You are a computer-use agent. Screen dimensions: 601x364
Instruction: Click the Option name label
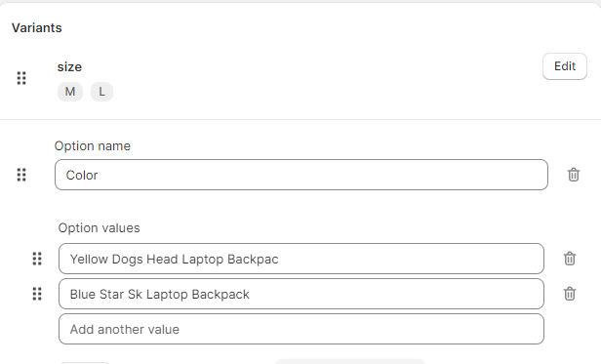tap(93, 146)
